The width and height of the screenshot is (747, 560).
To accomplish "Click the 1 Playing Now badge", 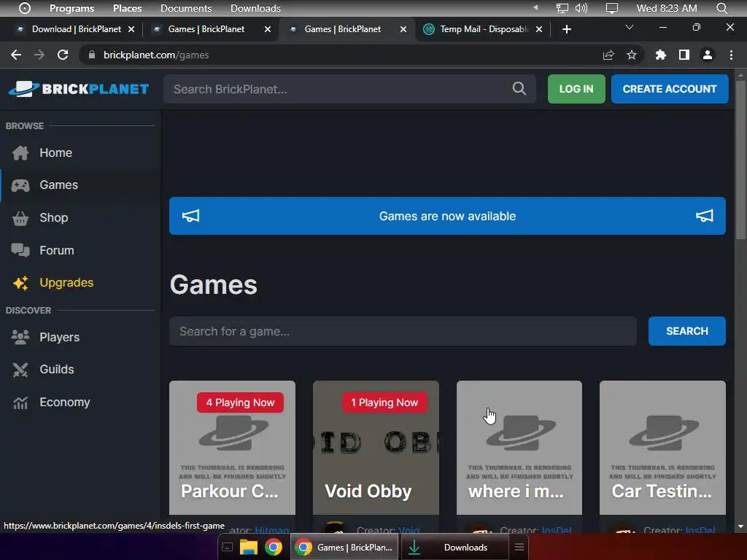I will point(384,402).
